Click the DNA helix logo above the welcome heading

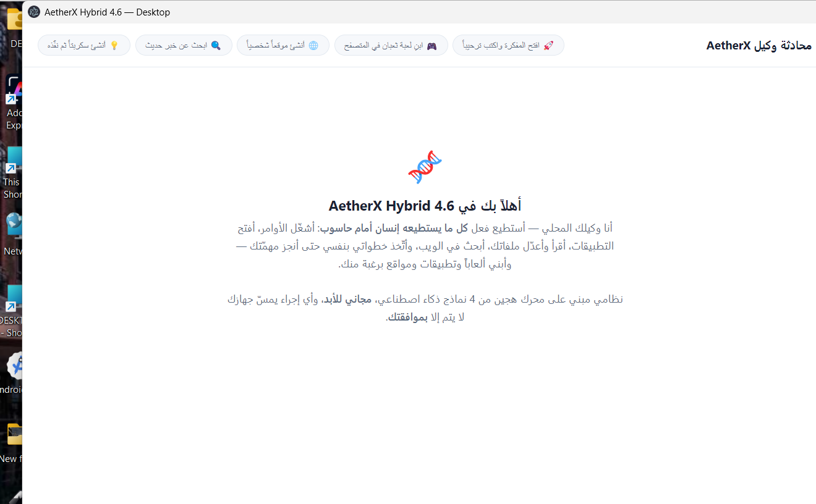(x=425, y=167)
